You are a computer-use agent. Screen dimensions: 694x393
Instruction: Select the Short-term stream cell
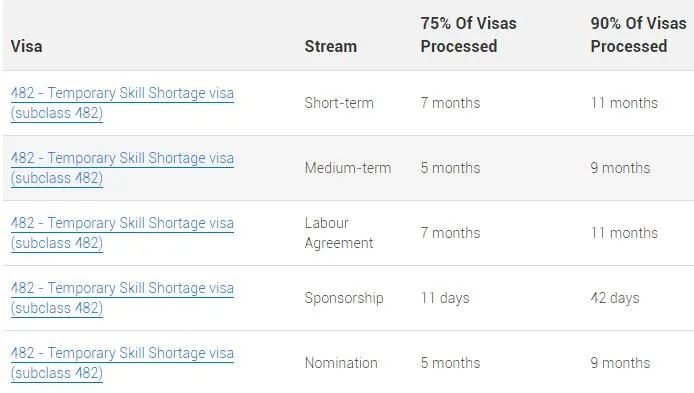pos(339,103)
